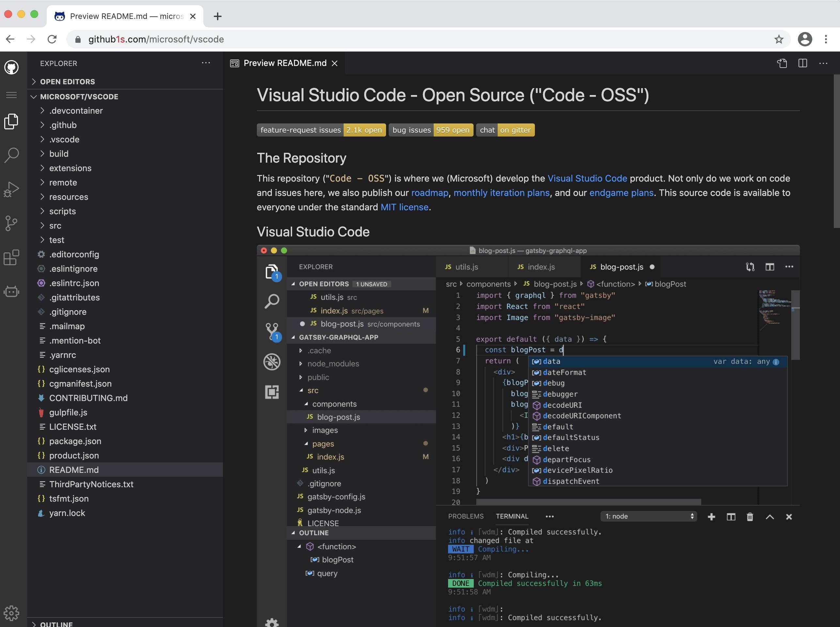Click the Show Source icon for the preview
840x627 pixels.
pyautogui.click(x=782, y=63)
